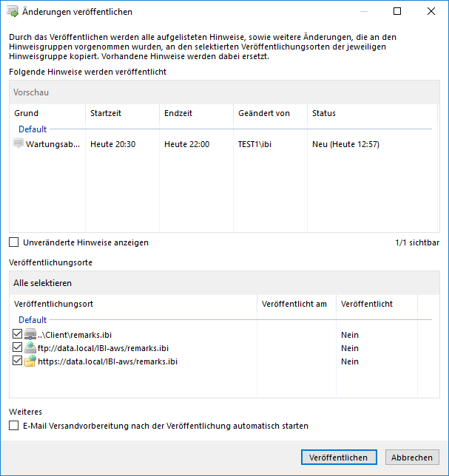The height and width of the screenshot is (476, 449).
Task: Click the FTP server icon for remarks.ibi
Action: point(30,348)
